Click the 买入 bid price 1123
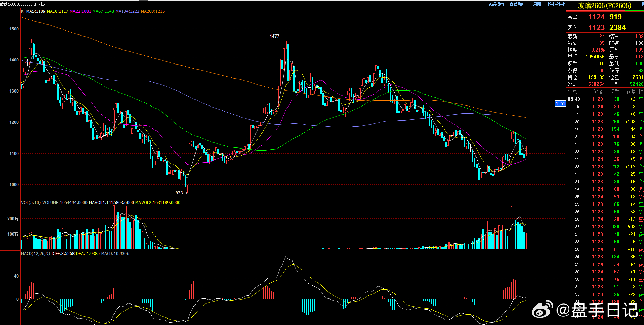This screenshot has width=644, height=325. 596,28
